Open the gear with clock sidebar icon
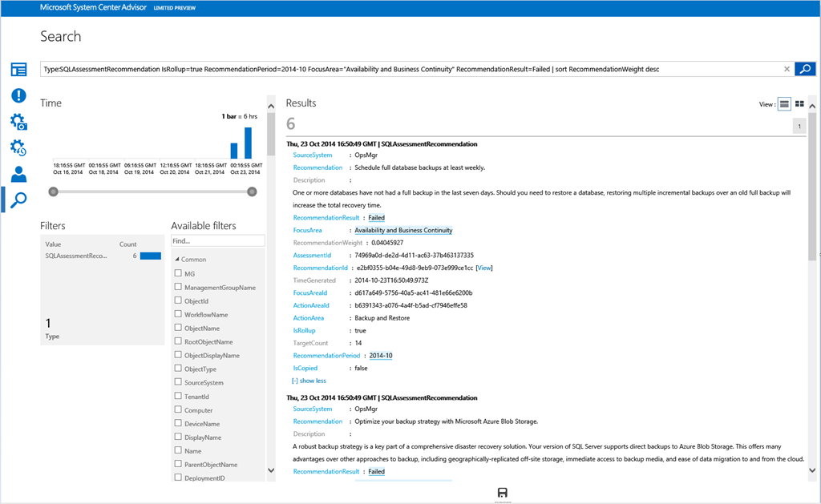 18,148
